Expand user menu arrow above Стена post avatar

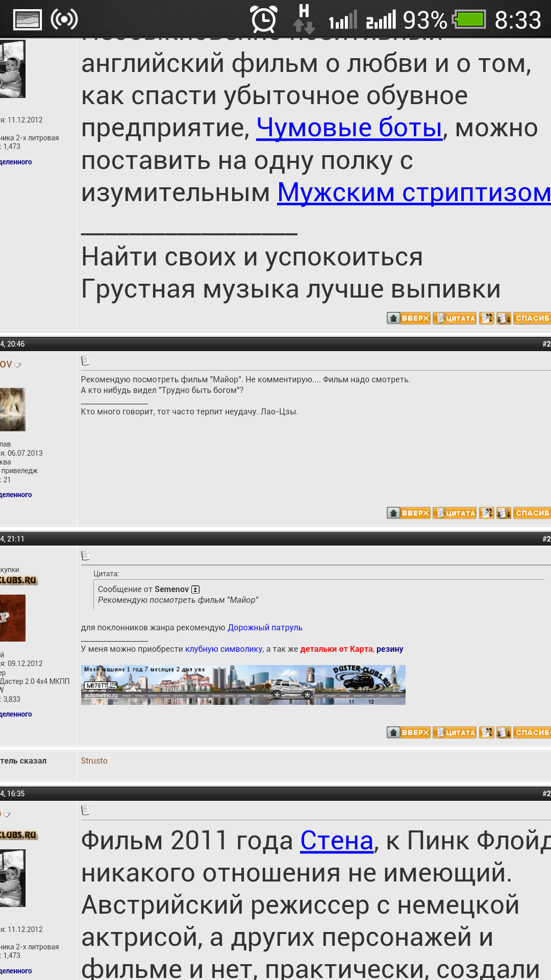click(7, 815)
